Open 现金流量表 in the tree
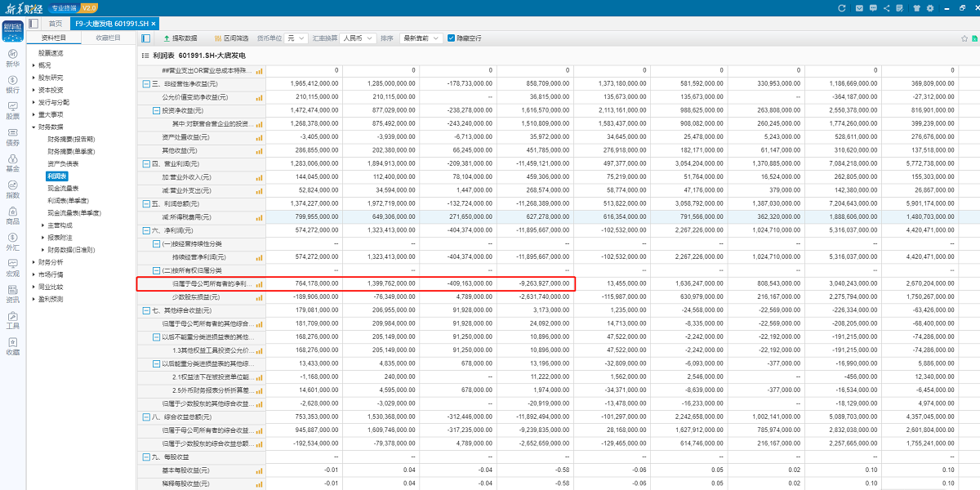This screenshot has height=490, width=980. coord(64,188)
